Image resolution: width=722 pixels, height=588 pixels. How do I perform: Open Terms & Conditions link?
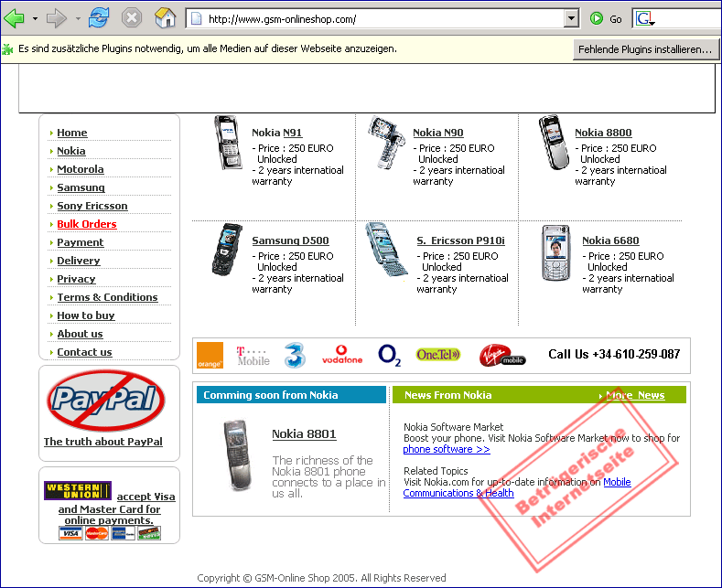point(107,297)
